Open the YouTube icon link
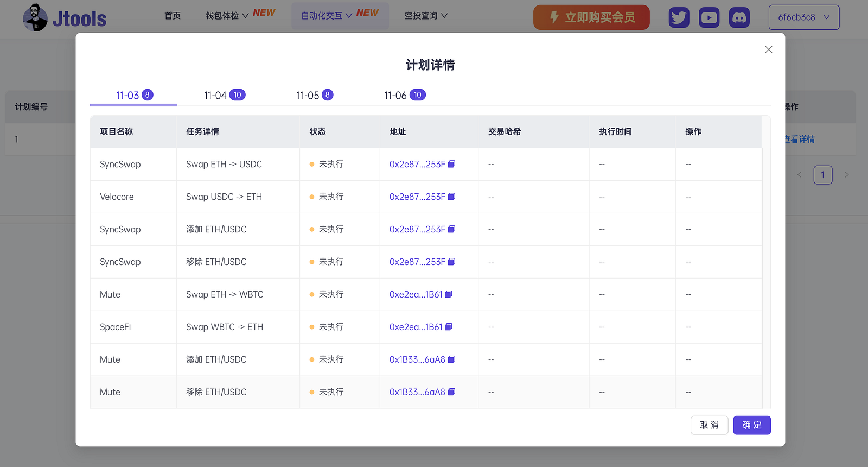868x467 pixels. point(709,17)
